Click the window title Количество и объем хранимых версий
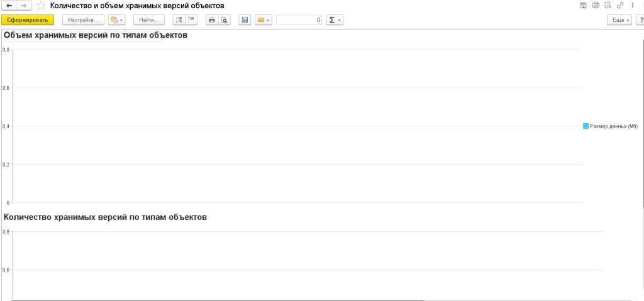 (137, 6)
